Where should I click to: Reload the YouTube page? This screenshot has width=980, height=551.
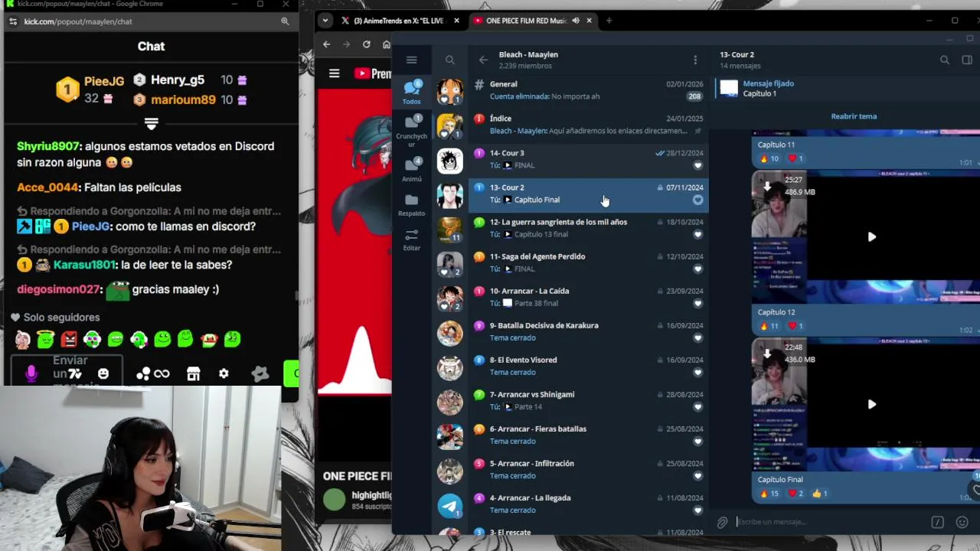click(366, 44)
